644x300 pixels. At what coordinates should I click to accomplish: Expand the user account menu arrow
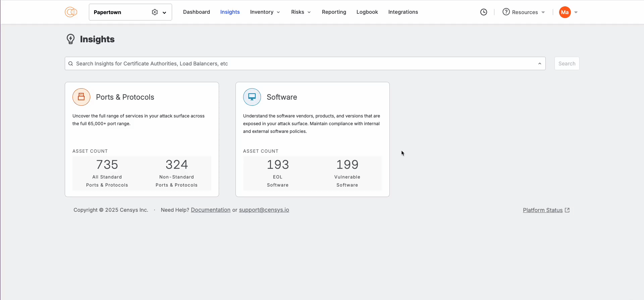point(576,12)
